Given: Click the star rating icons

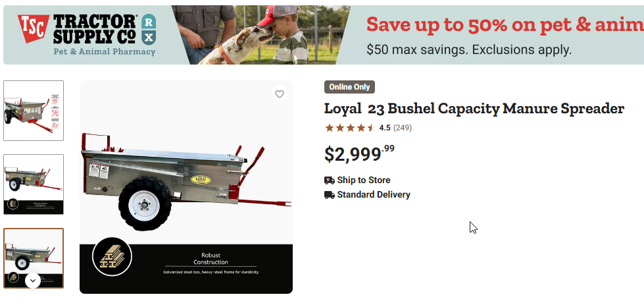Looking at the screenshot, I should click(x=349, y=128).
